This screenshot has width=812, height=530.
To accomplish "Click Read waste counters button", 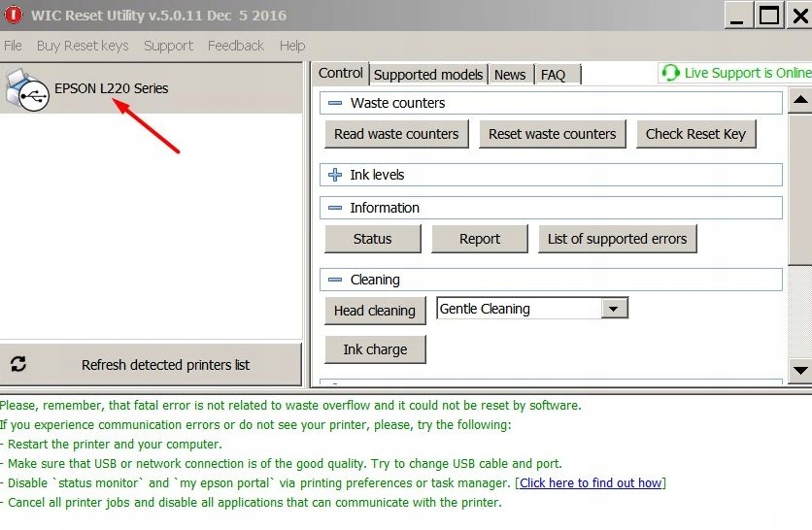I will coord(396,134).
